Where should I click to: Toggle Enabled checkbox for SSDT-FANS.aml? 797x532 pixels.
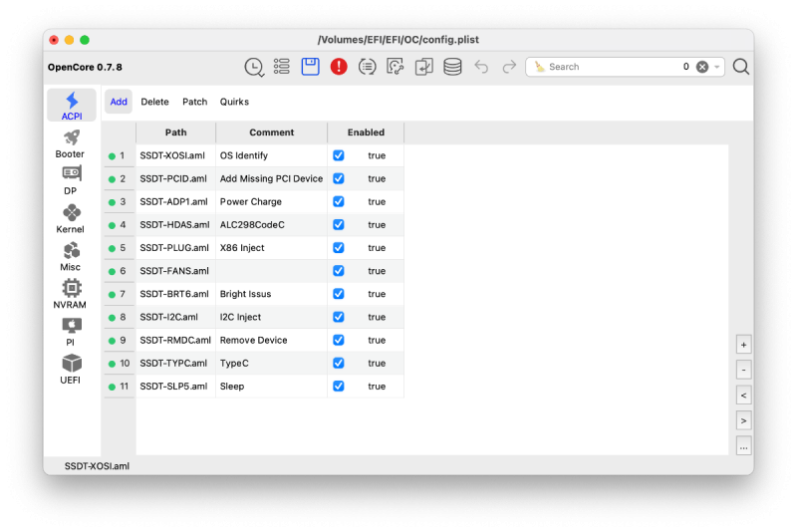tap(339, 271)
